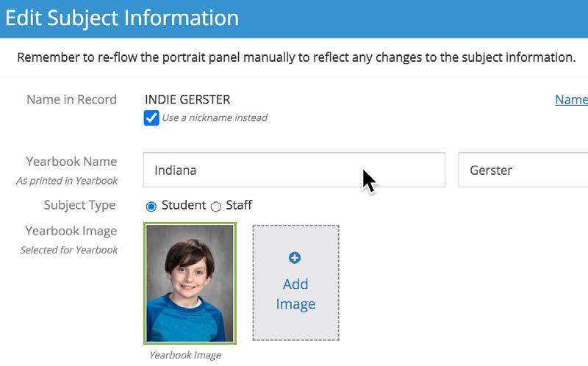Click the Subject Type label

(x=79, y=205)
